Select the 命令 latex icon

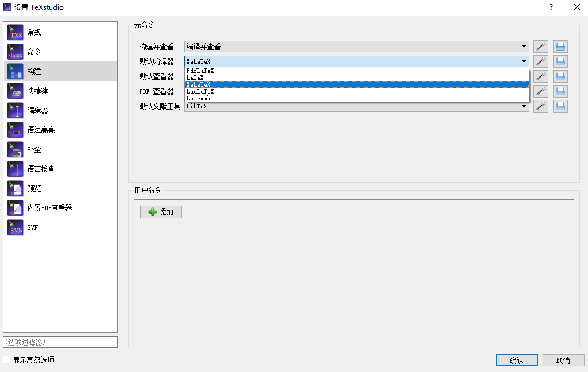click(16, 52)
